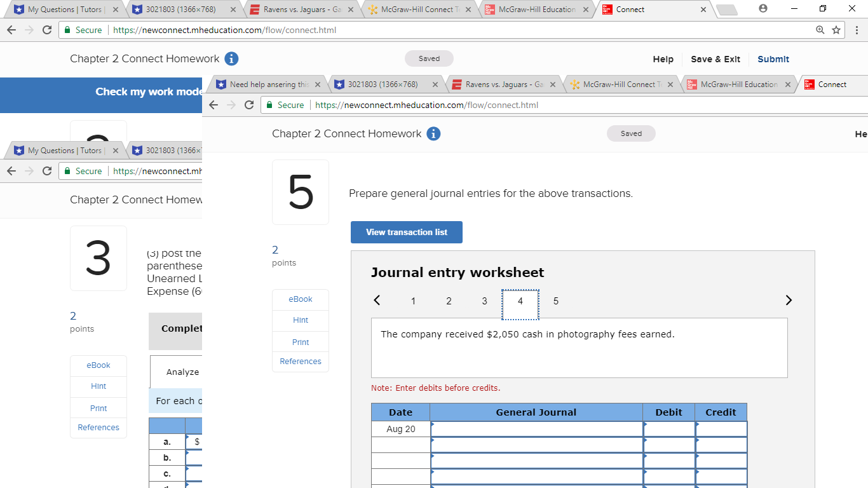This screenshot has width=868, height=488.
Task: Select journal entry number 1
Action: coord(413,301)
